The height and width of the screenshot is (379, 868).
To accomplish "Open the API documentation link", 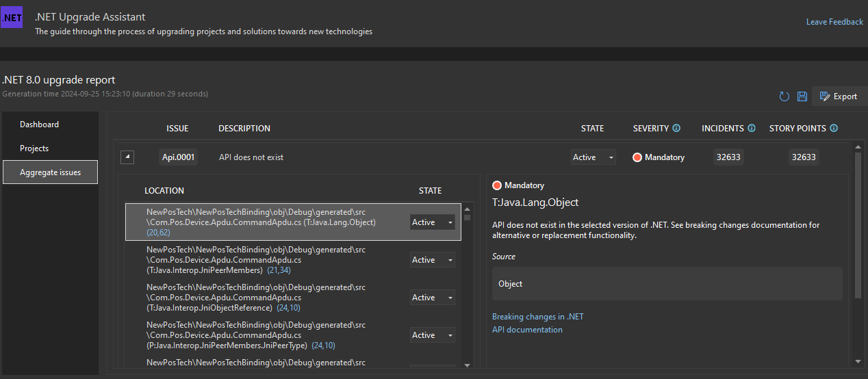I will point(527,330).
